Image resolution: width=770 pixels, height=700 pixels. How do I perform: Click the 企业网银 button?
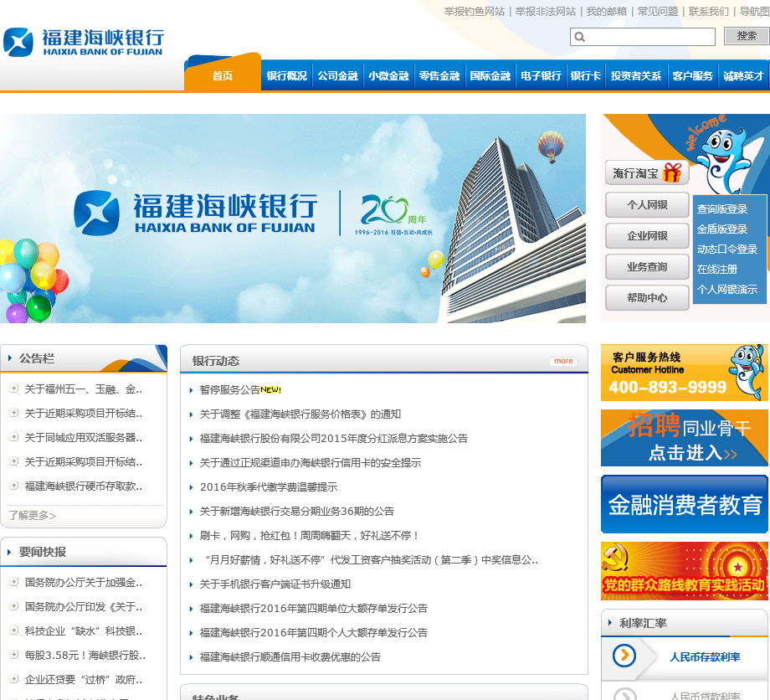tap(647, 236)
